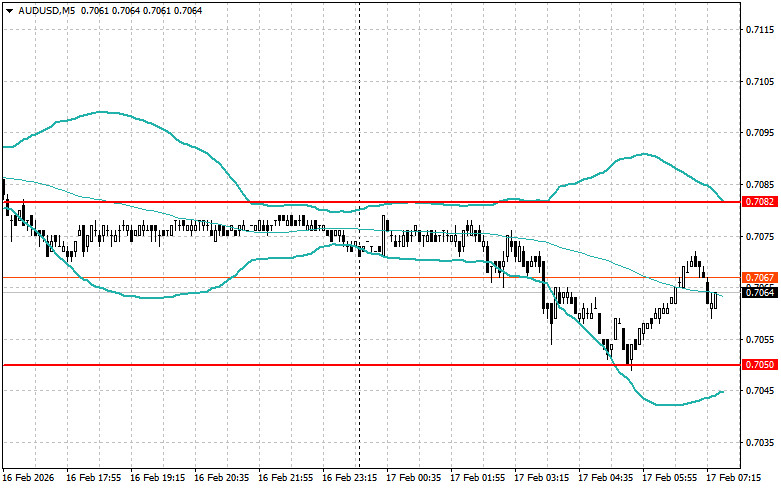Click the AUDUSD,M5 symbol title

47,10
